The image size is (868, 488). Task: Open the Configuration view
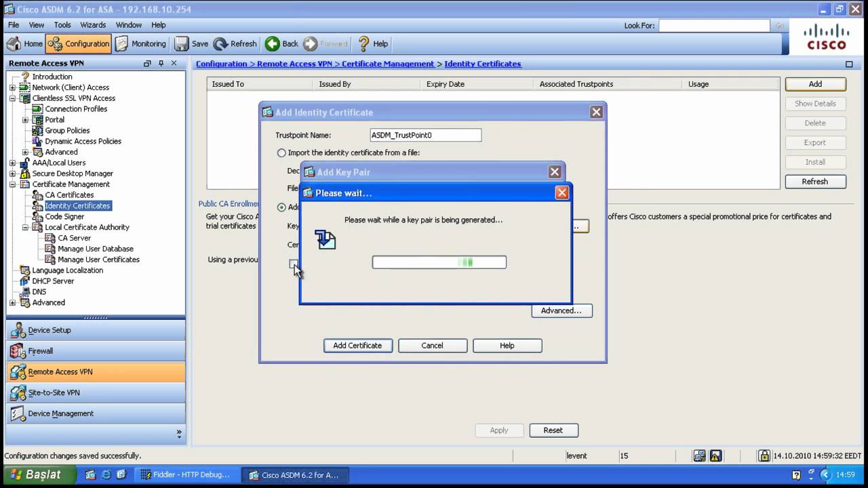[x=78, y=43]
